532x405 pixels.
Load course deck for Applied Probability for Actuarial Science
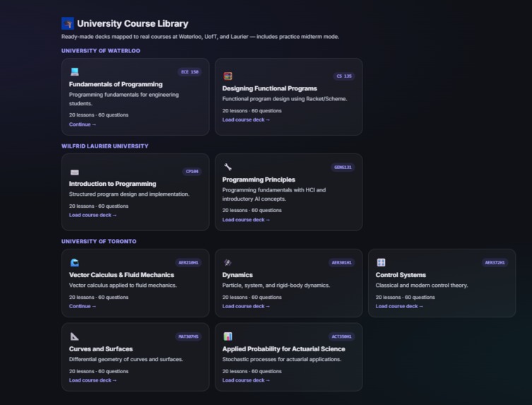click(x=246, y=380)
